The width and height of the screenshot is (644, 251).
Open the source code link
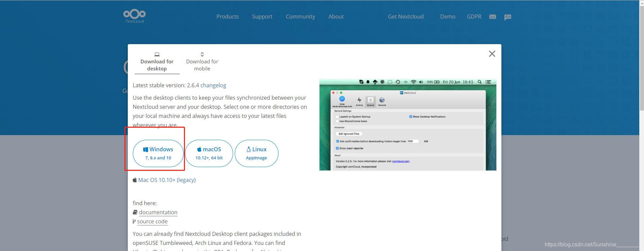pos(152,221)
